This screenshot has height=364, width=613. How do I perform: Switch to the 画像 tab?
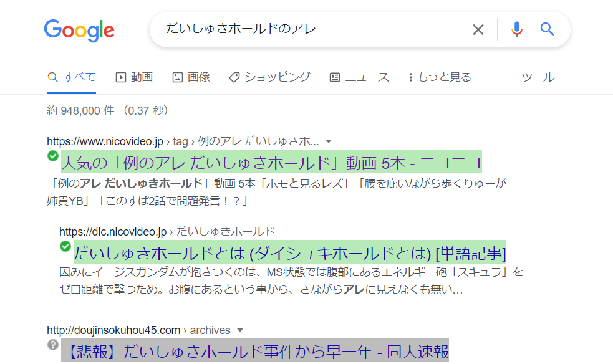[x=191, y=77]
